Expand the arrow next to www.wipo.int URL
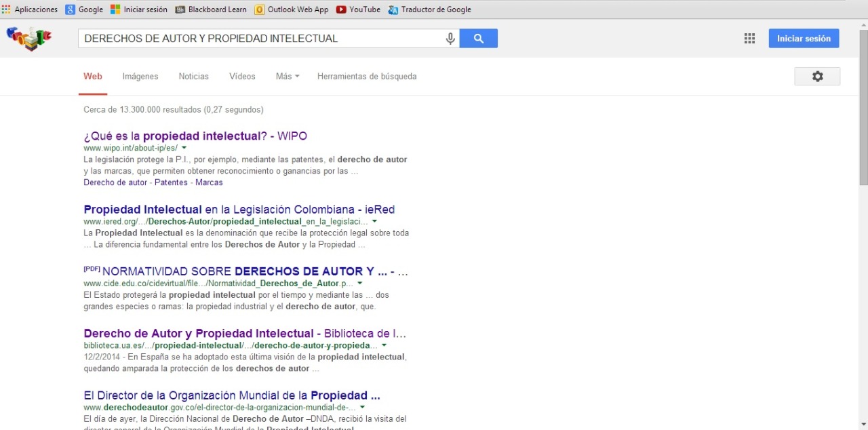The height and width of the screenshot is (430, 868). (184, 148)
